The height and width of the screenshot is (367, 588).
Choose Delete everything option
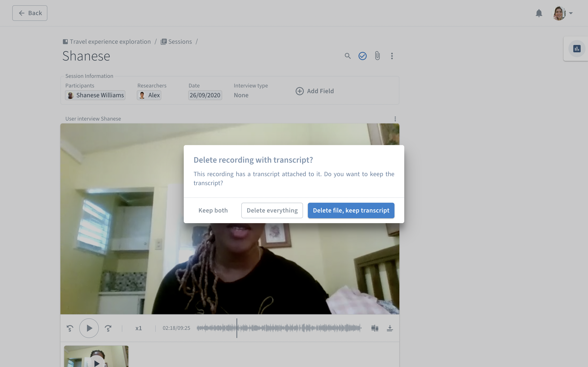(x=272, y=210)
